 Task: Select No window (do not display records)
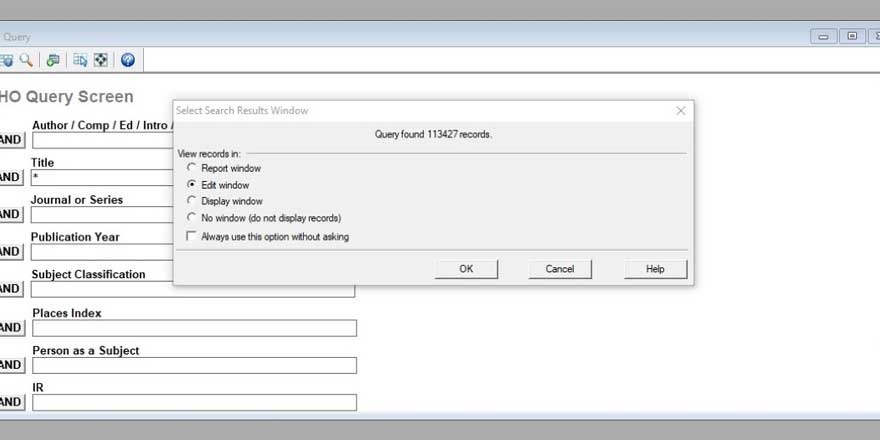[192, 218]
